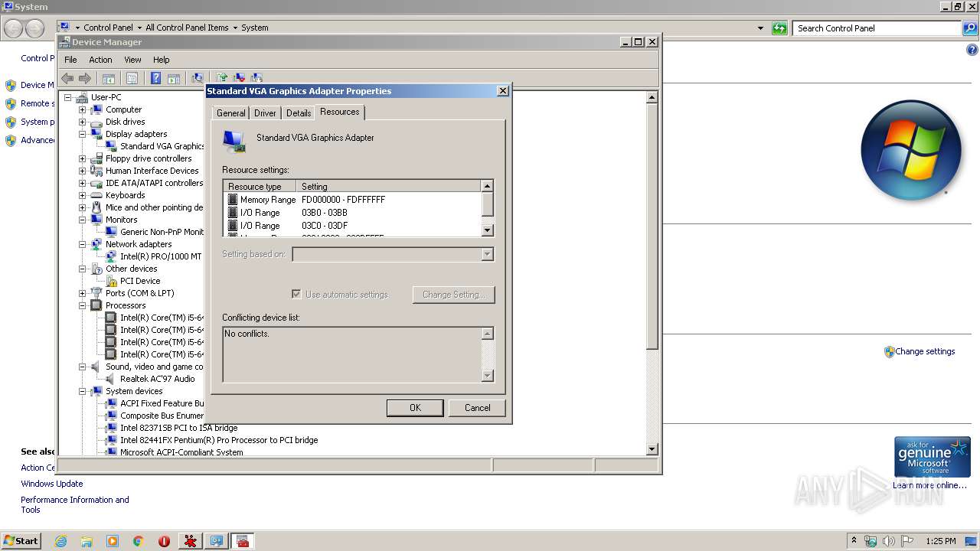
Task: Open Opera browser from the taskbar
Action: [164, 541]
